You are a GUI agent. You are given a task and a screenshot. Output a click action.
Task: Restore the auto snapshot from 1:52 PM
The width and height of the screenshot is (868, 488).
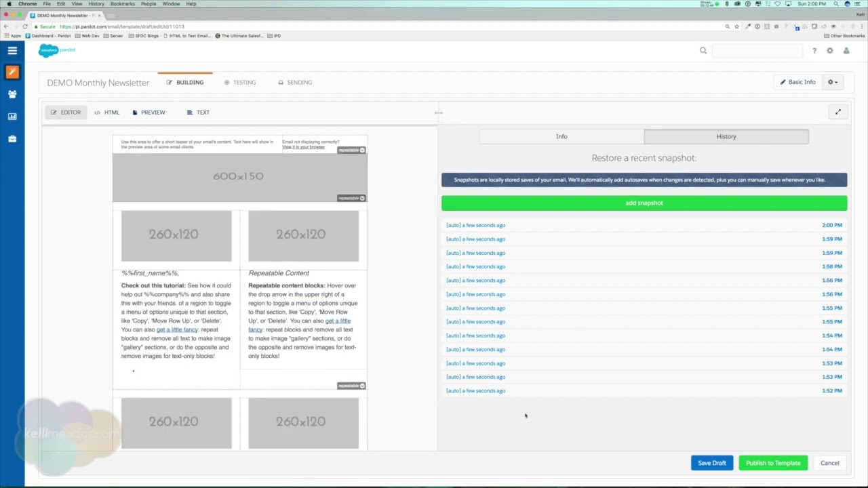[x=644, y=390]
